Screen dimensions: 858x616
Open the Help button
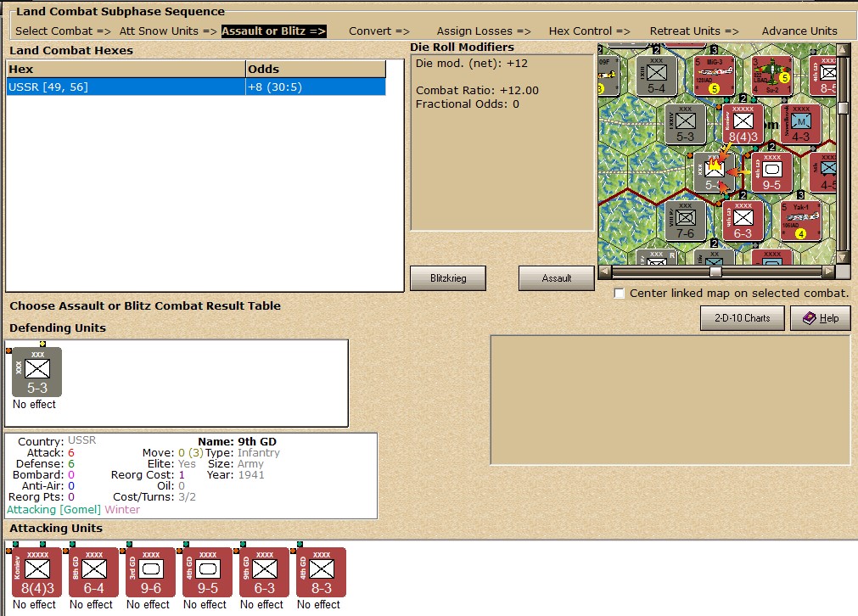point(821,318)
